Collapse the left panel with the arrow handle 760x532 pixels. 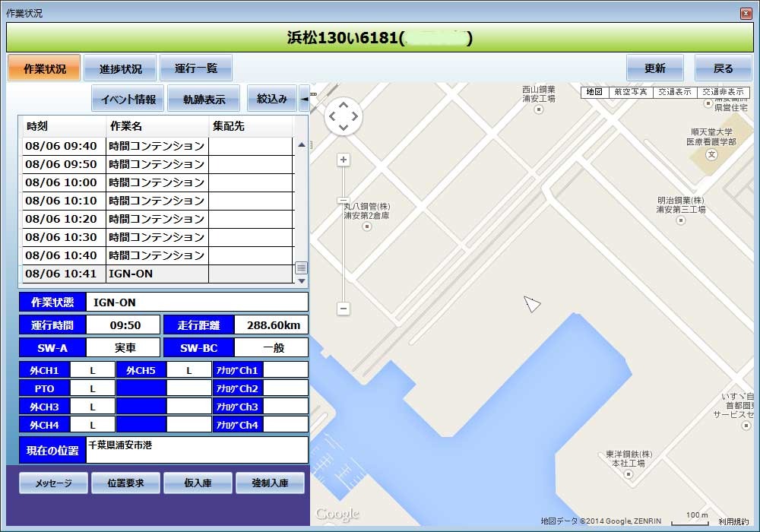tap(304, 99)
